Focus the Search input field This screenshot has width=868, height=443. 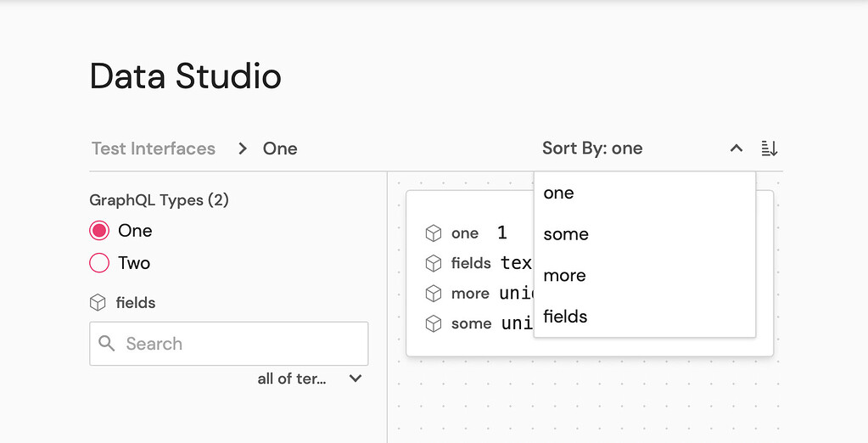pos(242,344)
